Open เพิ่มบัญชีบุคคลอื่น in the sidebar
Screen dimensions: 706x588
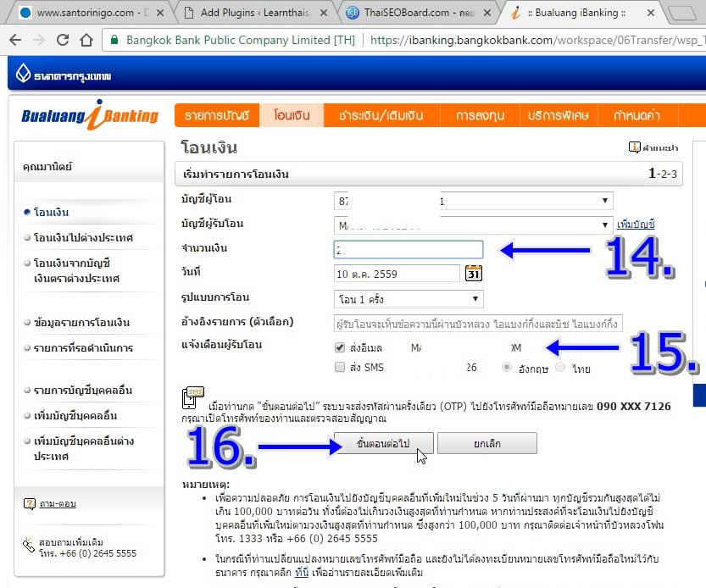pyautogui.click(x=75, y=415)
